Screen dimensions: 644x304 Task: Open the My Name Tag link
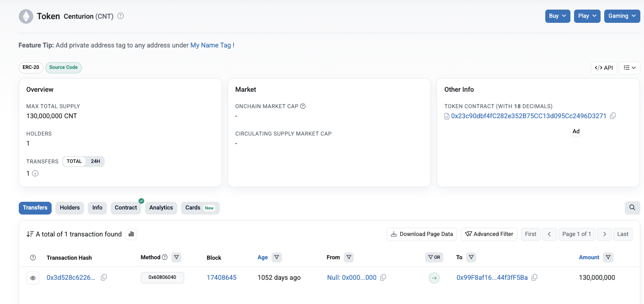pyautogui.click(x=211, y=45)
